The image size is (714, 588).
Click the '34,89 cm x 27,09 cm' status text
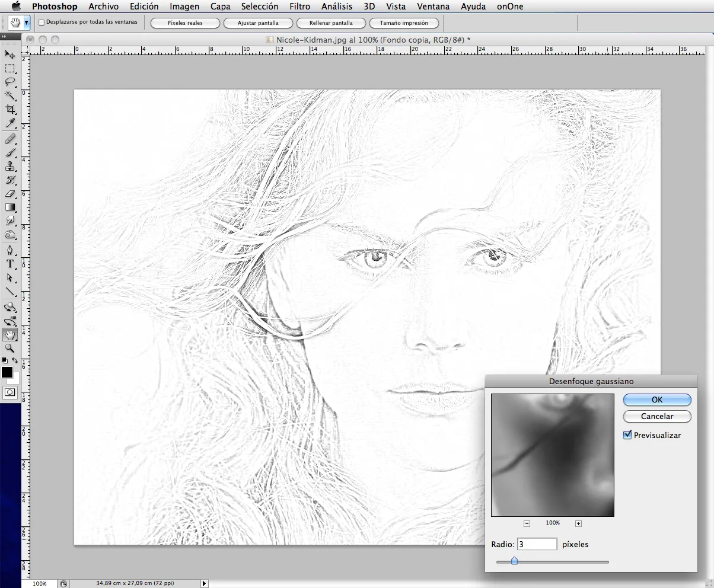pos(136,583)
